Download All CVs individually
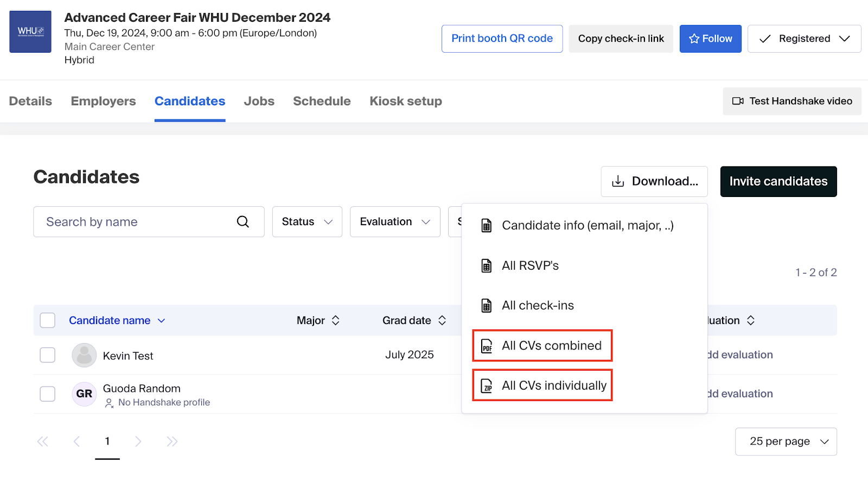 point(542,386)
